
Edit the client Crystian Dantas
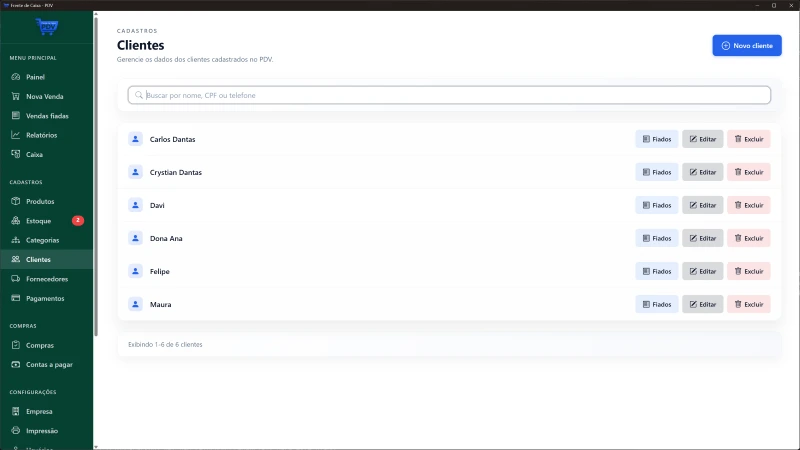coord(702,172)
